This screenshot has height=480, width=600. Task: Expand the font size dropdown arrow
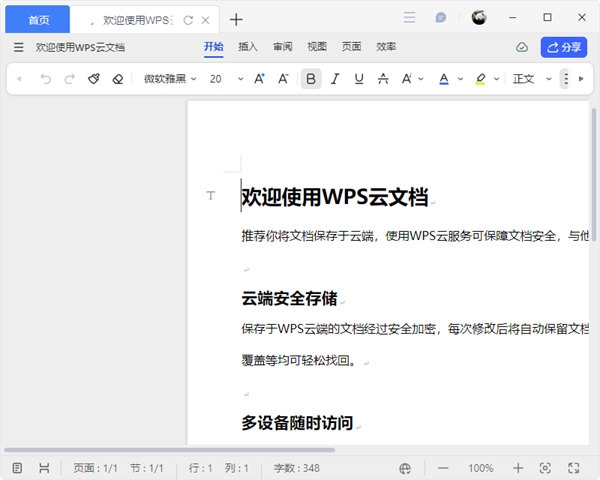(x=240, y=79)
